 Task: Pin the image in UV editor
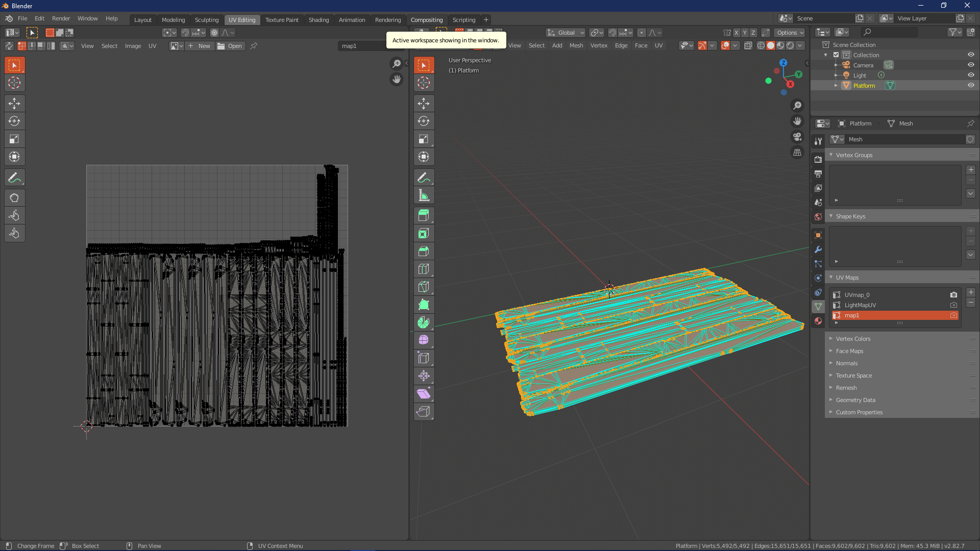[254, 46]
